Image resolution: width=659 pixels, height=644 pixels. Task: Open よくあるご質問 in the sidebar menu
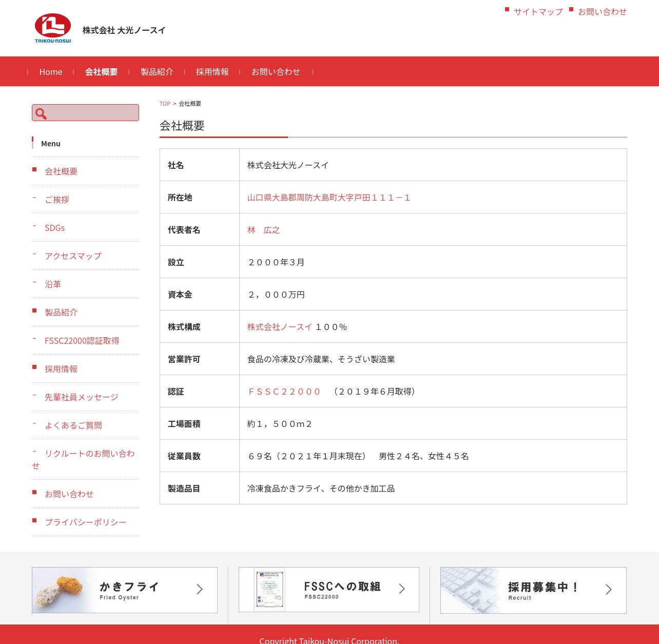click(x=73, y=425)
